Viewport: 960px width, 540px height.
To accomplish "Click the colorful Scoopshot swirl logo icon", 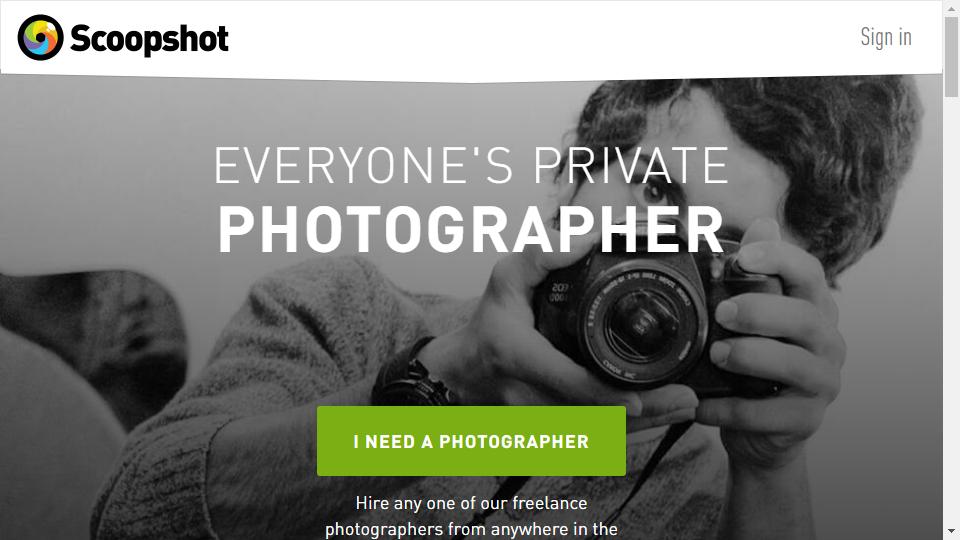I will [40, 38].
